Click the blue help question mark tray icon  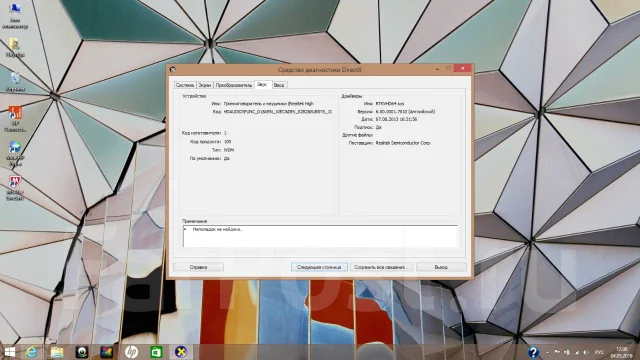click(533, 352)
